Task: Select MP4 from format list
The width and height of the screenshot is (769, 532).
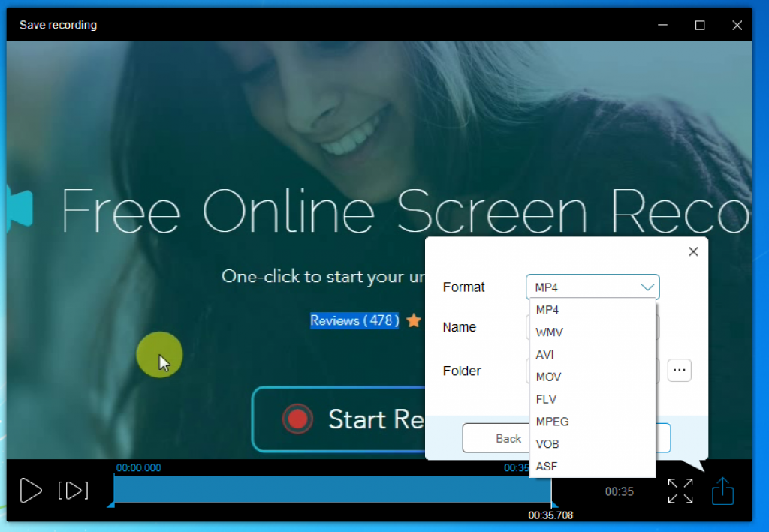Action: [593, 310]
